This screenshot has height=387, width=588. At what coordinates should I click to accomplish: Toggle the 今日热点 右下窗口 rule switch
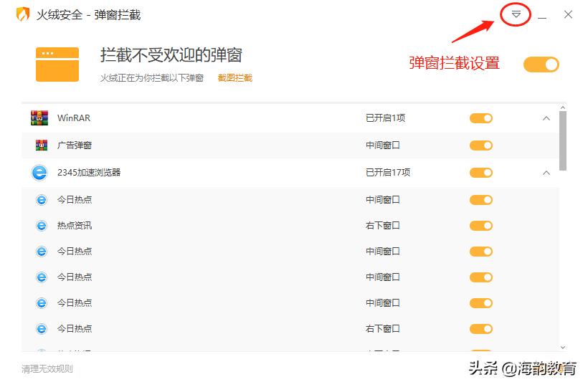[480, 329]
